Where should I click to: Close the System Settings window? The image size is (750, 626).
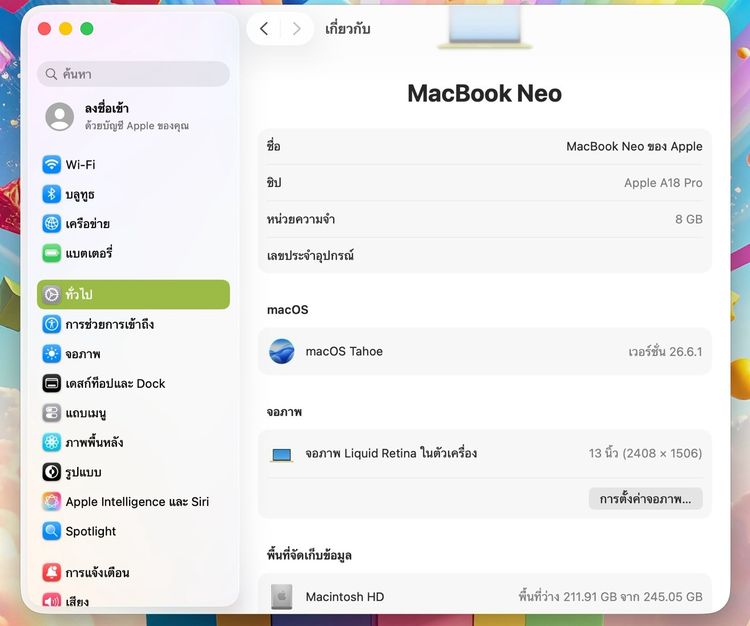44,29
